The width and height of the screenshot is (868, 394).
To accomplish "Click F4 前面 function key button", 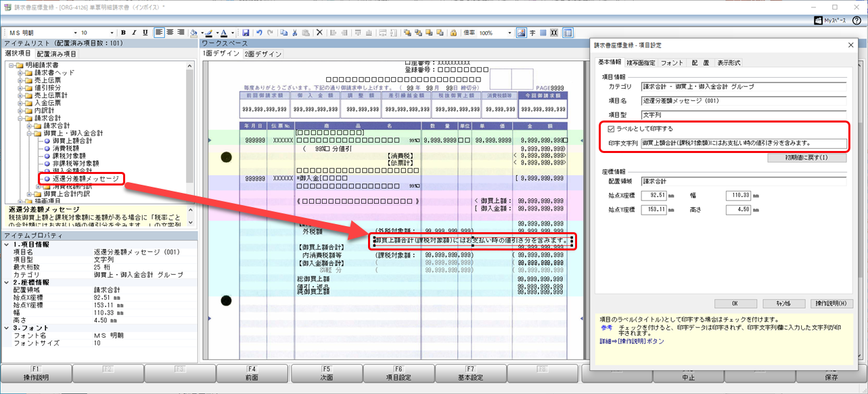I will [252, 374].
